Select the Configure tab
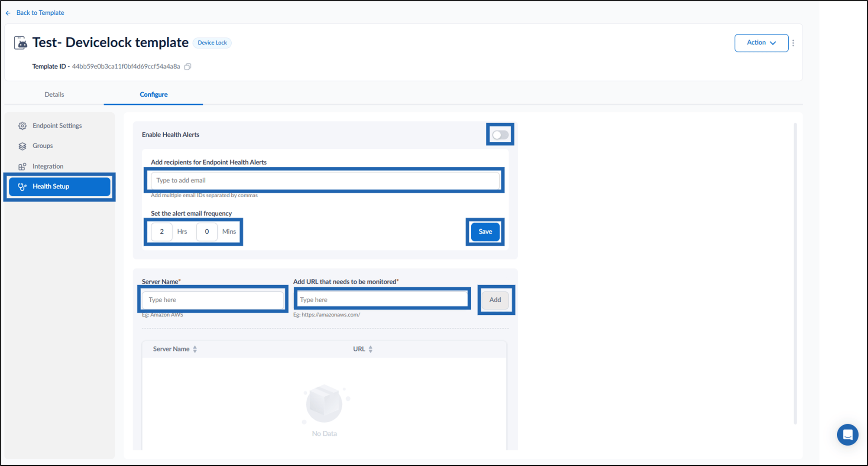The image size is (868, 466). (x=153, y=95)
